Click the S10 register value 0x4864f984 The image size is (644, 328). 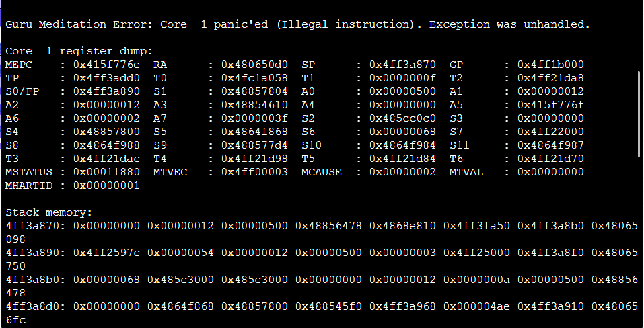402,146
